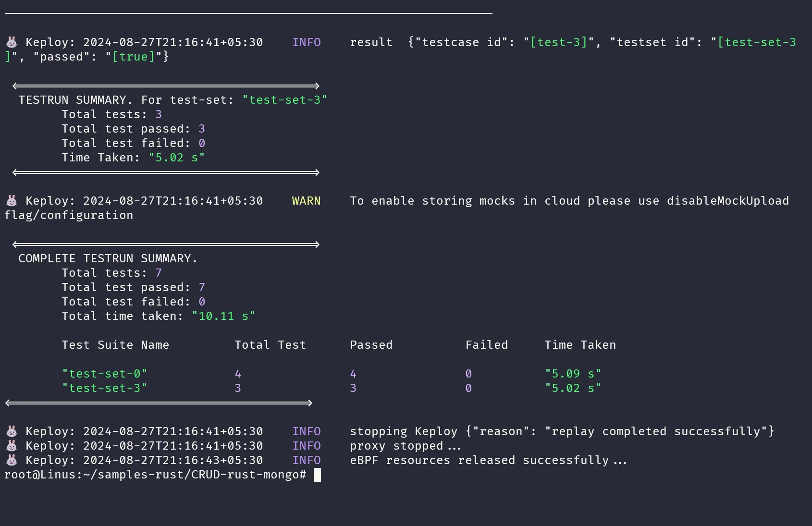
Task: Click the green [true] passed value
Action: [x=134, y=57]
